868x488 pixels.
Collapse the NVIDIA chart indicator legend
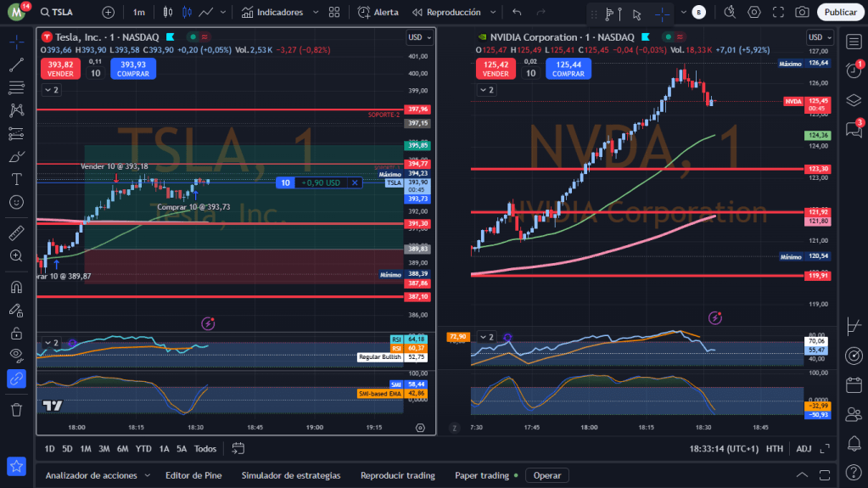tap(479, 90)
